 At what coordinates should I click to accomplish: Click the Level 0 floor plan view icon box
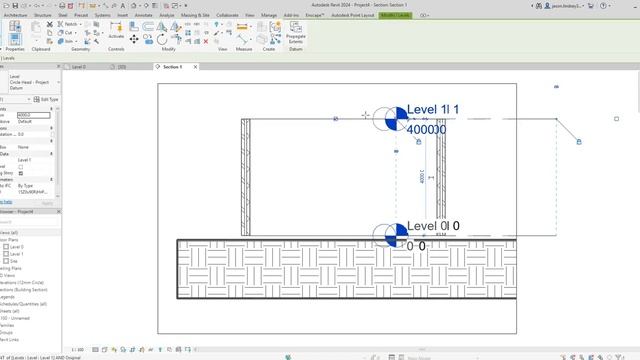(6, 247)
